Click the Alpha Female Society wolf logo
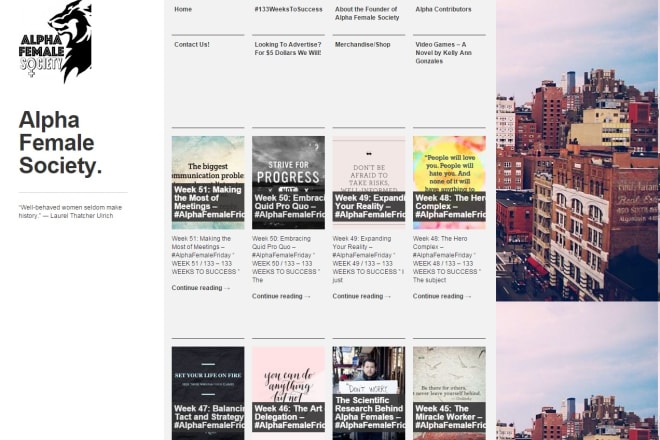The width and height of the screenshot is (660, 440). coord(55,41)
